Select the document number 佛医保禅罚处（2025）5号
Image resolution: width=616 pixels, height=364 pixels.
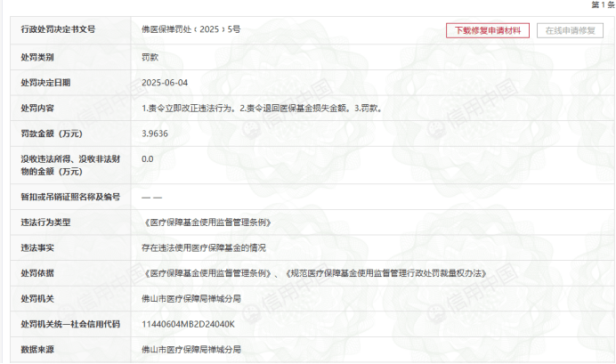[190, 30]
